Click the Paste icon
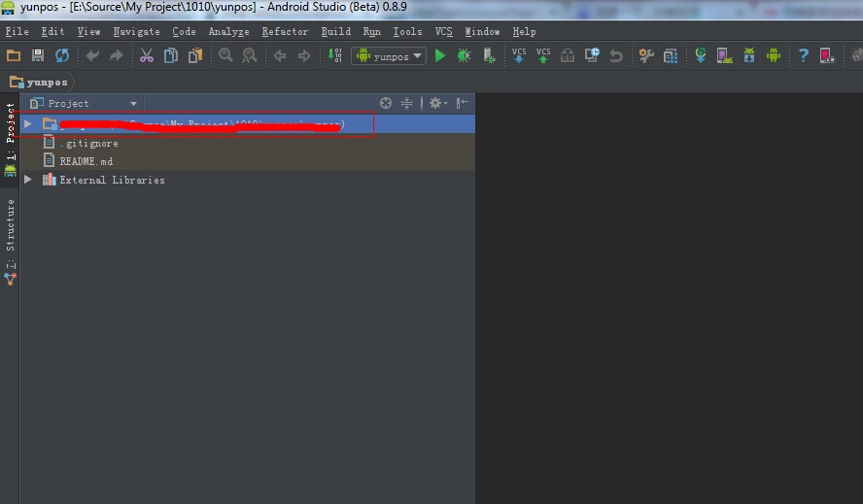Viewport: 863px width, 504px height. (x=195, y=55)
